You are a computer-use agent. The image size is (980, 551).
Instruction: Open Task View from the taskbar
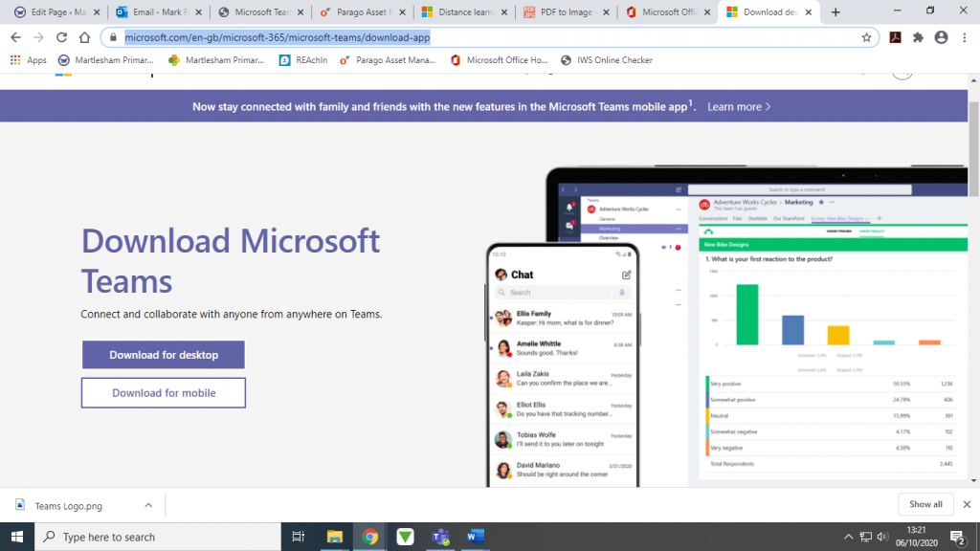pyautogui.click(x=299, y=537)
